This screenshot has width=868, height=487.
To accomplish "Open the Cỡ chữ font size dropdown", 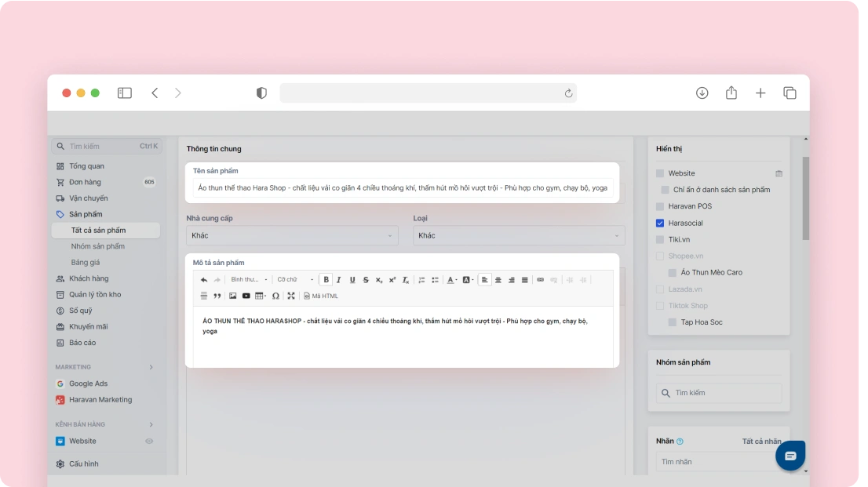I will (x=295, y=280).
